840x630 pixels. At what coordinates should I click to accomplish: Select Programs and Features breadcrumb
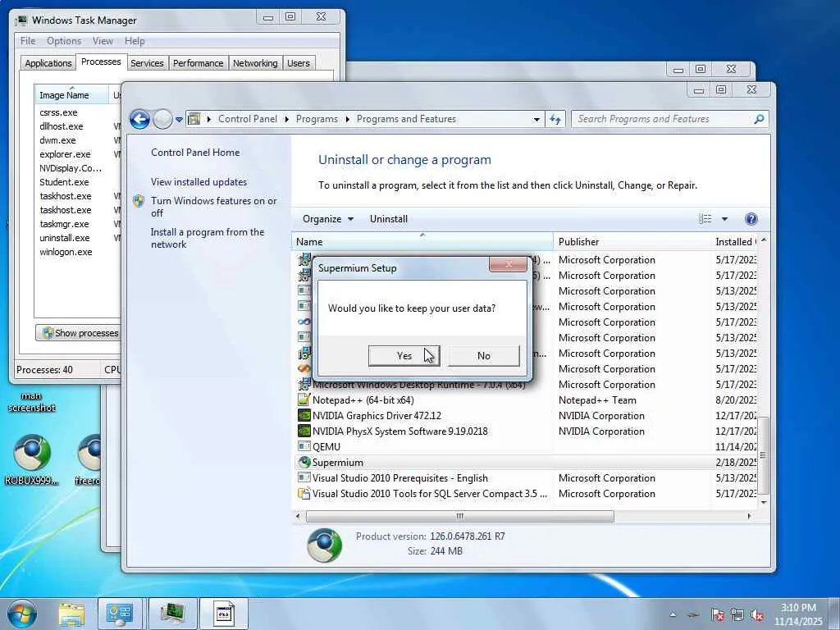click(406, 119)
